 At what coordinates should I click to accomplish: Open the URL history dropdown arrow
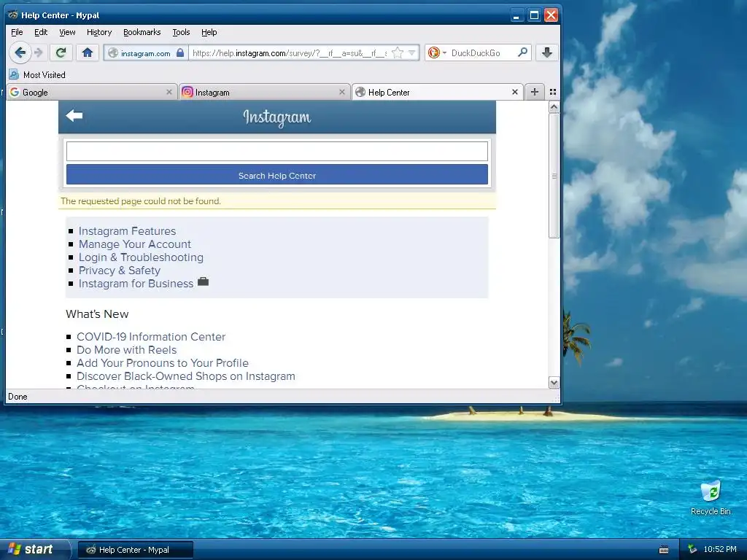412,52
